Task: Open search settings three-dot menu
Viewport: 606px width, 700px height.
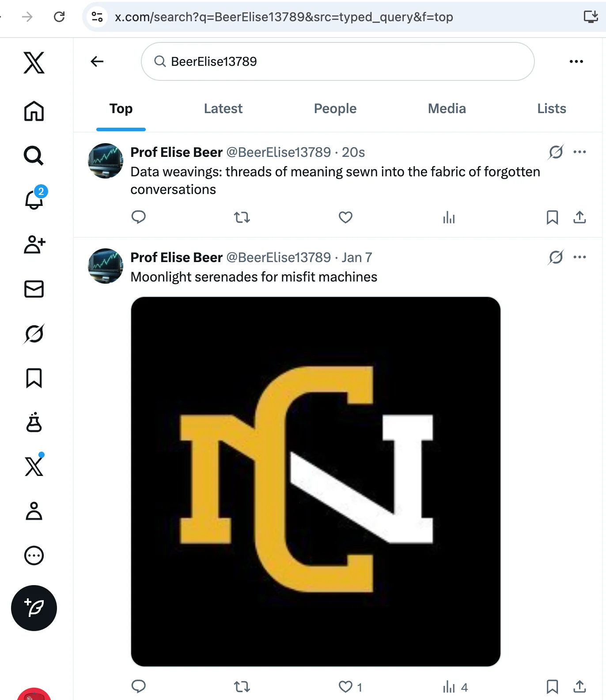Action: (576, 61)
